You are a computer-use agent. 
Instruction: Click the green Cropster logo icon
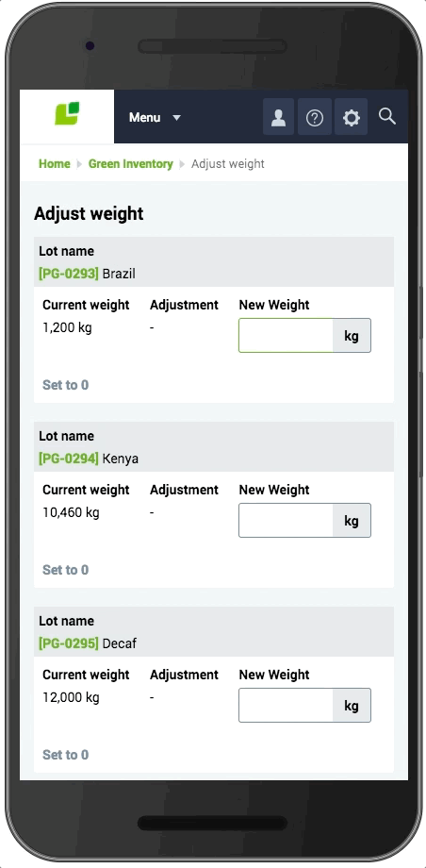[67, 113]
